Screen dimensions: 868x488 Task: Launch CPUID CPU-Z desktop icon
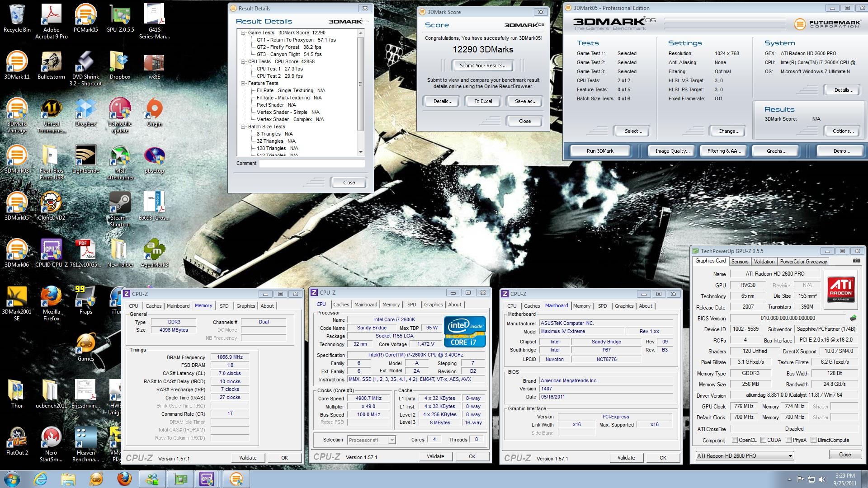click(x=52, y=253)
